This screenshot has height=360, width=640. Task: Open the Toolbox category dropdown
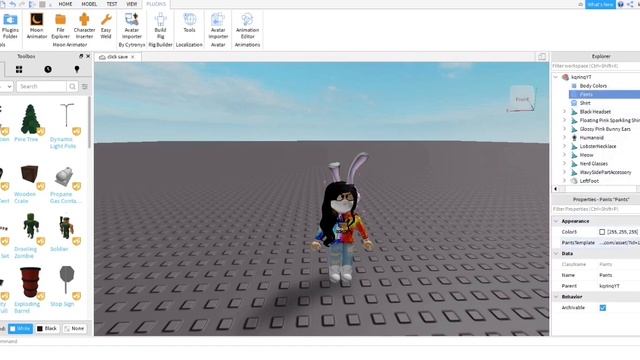pos(7,87)
